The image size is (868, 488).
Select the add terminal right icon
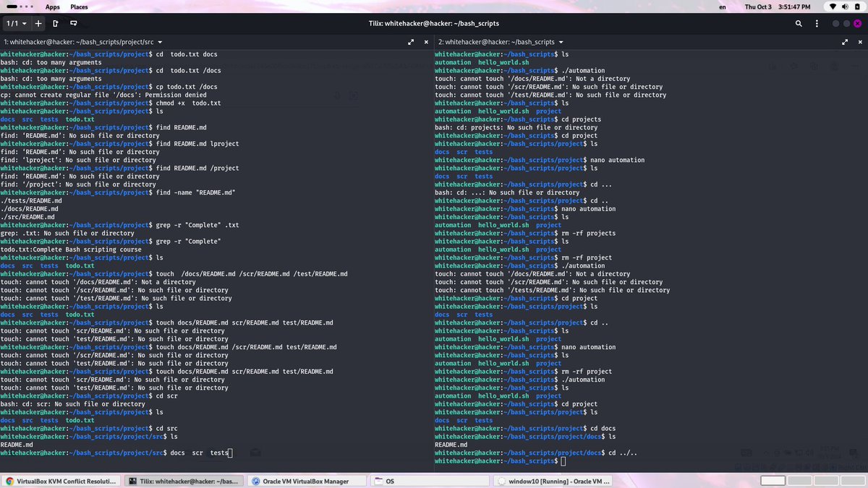point(56,23)
